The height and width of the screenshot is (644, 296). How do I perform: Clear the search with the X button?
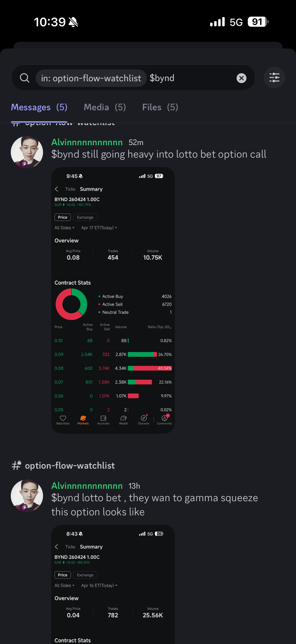coord(241,78)
